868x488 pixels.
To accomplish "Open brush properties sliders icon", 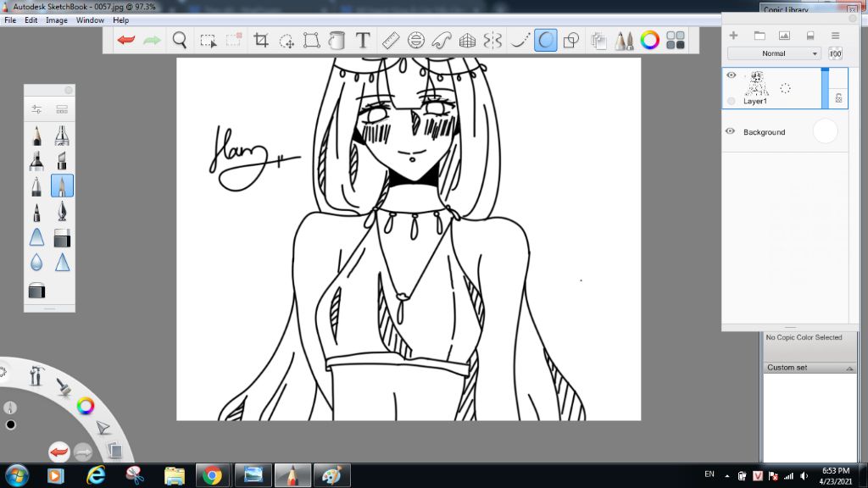I will tap(36, 109).
